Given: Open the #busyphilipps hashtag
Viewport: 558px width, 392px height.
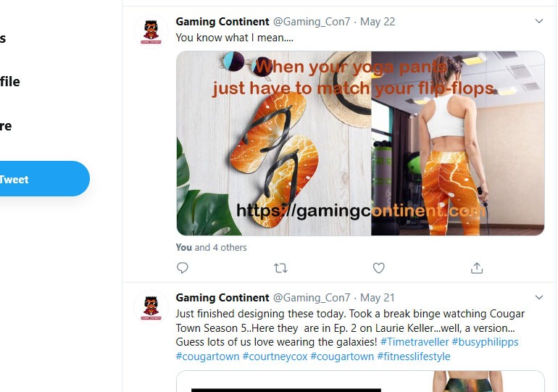Looking at the screenshot, I should tap(485, 342).
